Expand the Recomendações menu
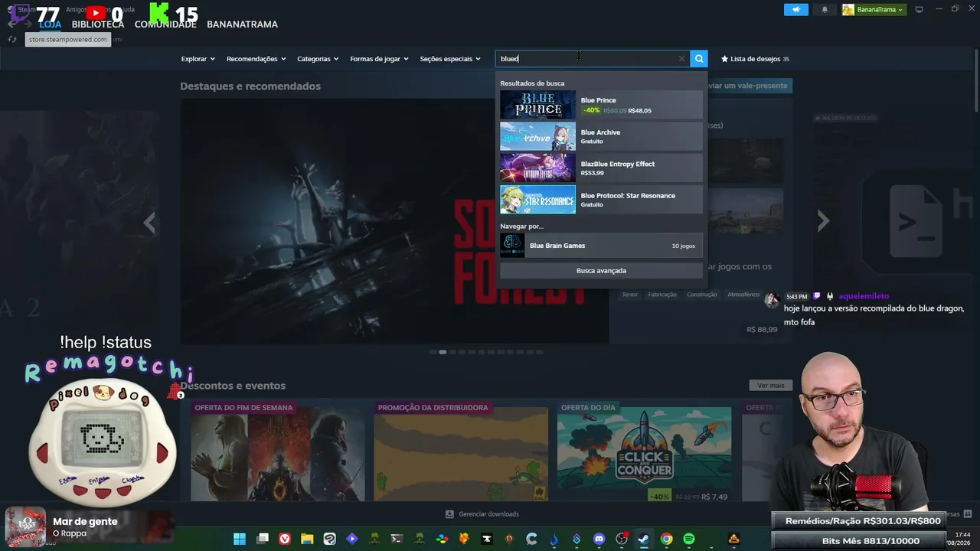Image resolution: width=980 pixels, height=551 pixels. coord(256,59)
